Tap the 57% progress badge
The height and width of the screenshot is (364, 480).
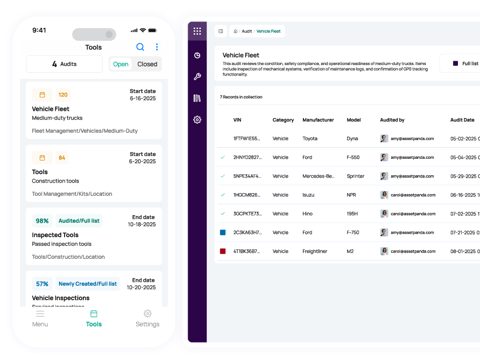click(x=42, y=284)
